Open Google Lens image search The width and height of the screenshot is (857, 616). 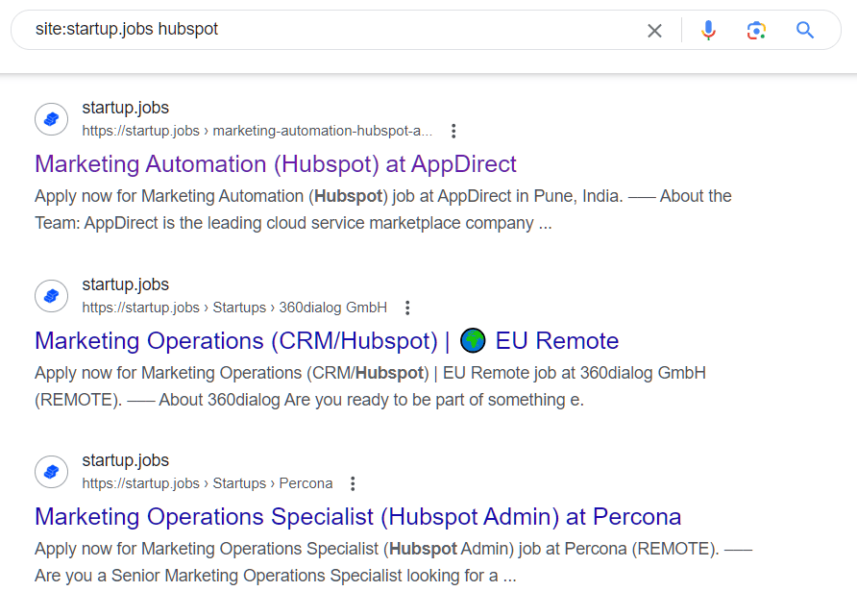coord(756,31)
